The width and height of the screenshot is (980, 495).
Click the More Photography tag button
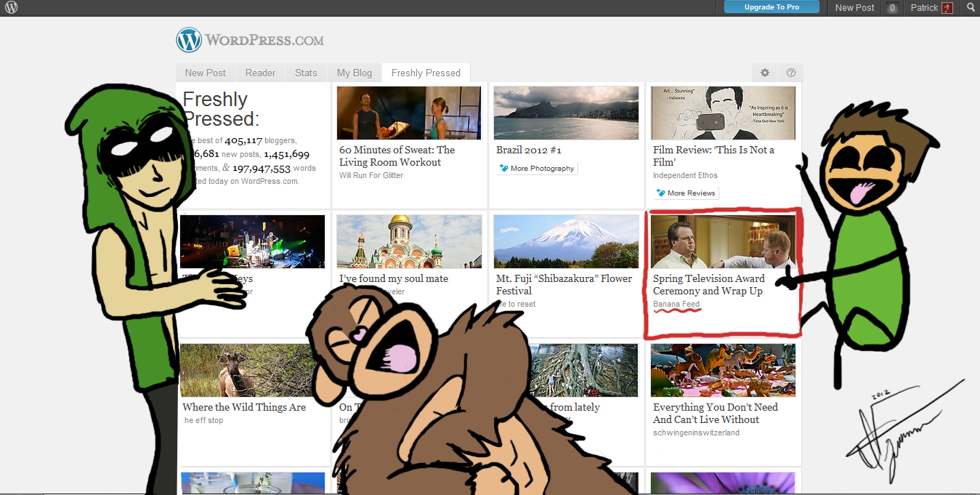(x=537, y=169)
